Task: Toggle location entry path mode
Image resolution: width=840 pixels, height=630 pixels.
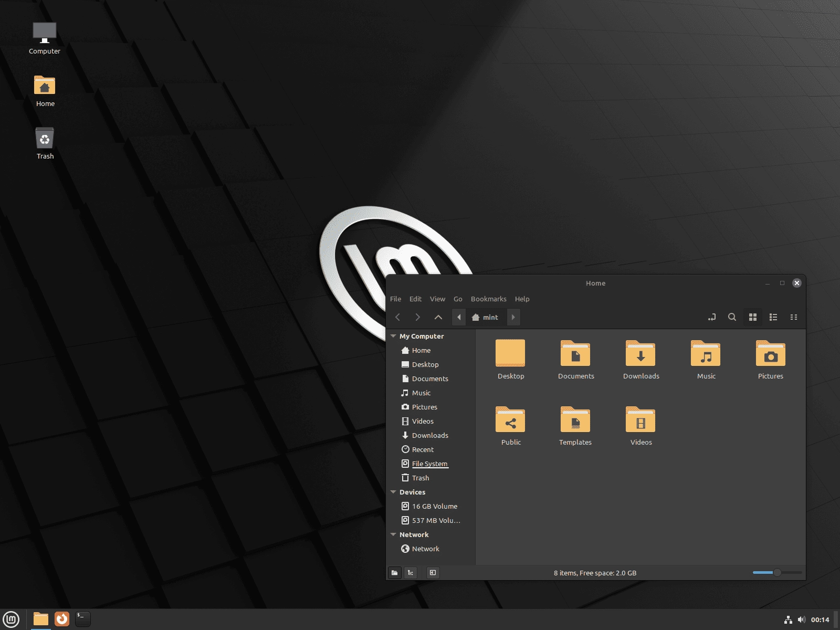Action: pyautogui.click(x=712, y=317)
